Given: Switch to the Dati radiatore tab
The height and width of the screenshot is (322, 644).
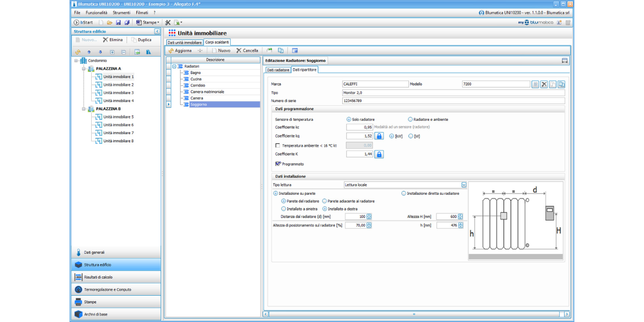Looking at the screenshot, I should coord(278,70).
